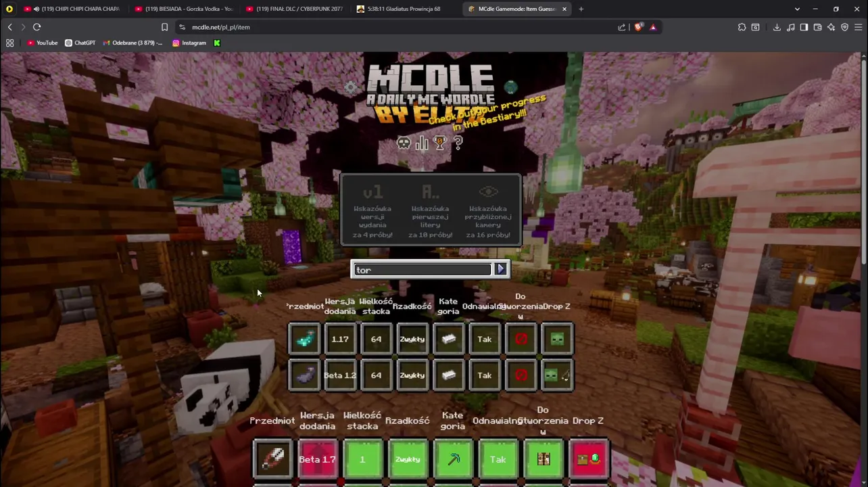Toggle the browser sidebar panel icon
This screenshot has height=487, width=868.
pos(804,27)
